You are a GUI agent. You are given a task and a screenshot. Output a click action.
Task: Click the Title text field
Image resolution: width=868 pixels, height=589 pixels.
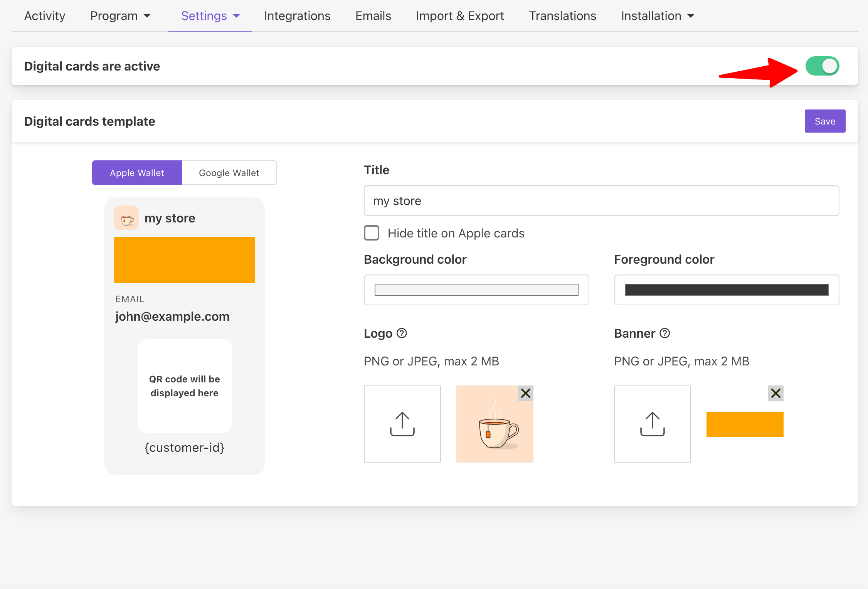pos(601,201)
